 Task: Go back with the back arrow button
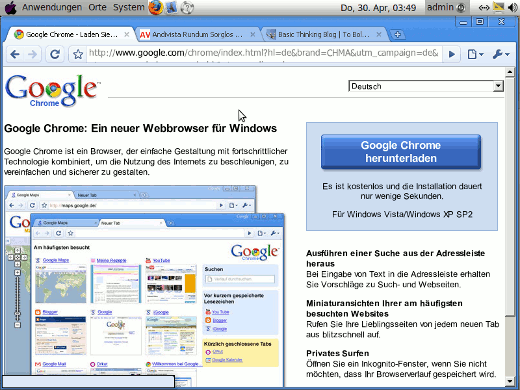[x=15, y=54]
